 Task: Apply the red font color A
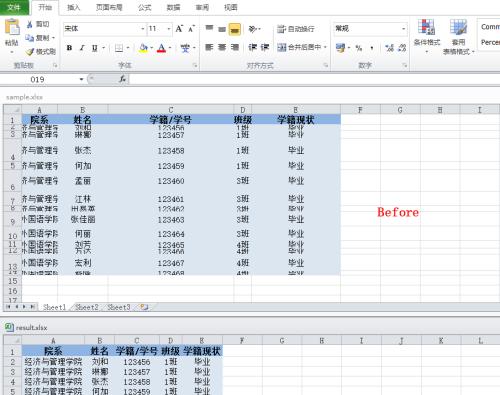point(162,48)
